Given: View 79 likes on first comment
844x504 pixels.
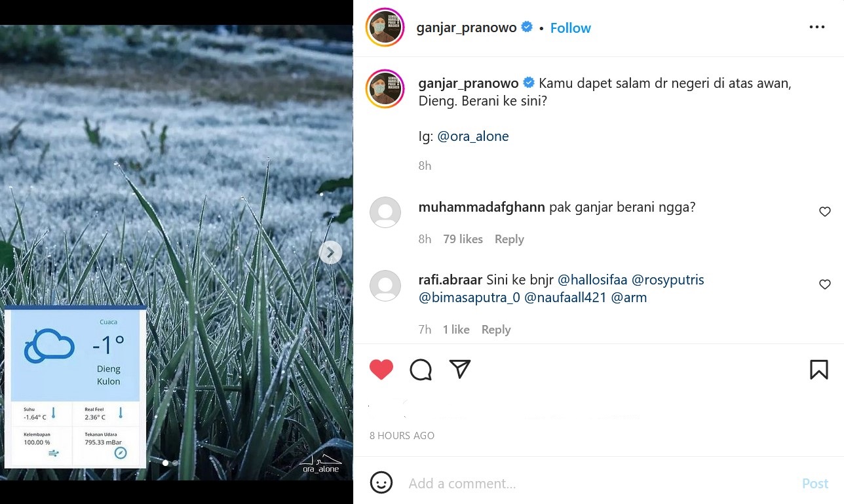Looking at the screenshot, I should tap(463, 239).
